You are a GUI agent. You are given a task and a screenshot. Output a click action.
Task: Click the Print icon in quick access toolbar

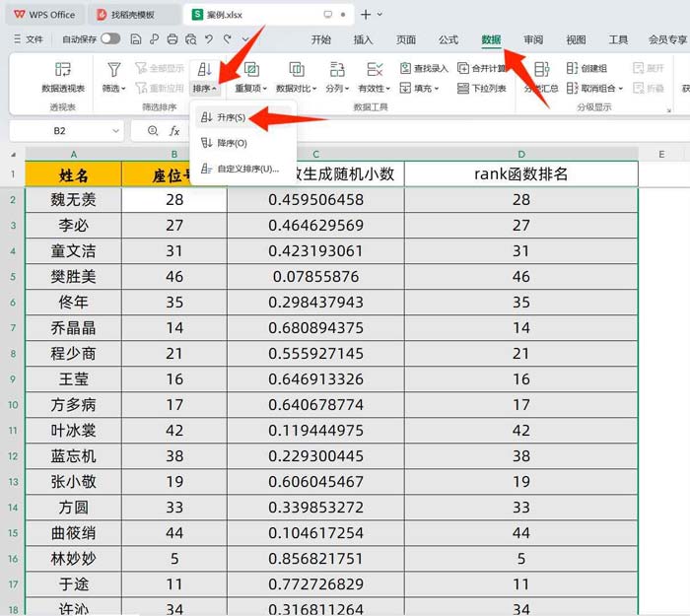[x=172, y=39]
